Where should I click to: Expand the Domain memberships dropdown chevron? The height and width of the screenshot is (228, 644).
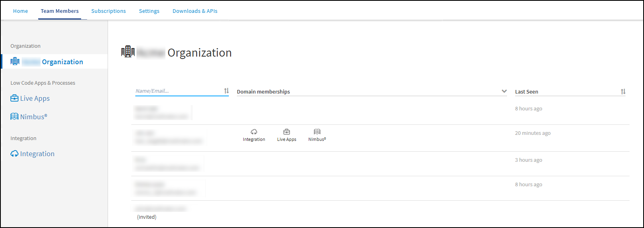504,91
